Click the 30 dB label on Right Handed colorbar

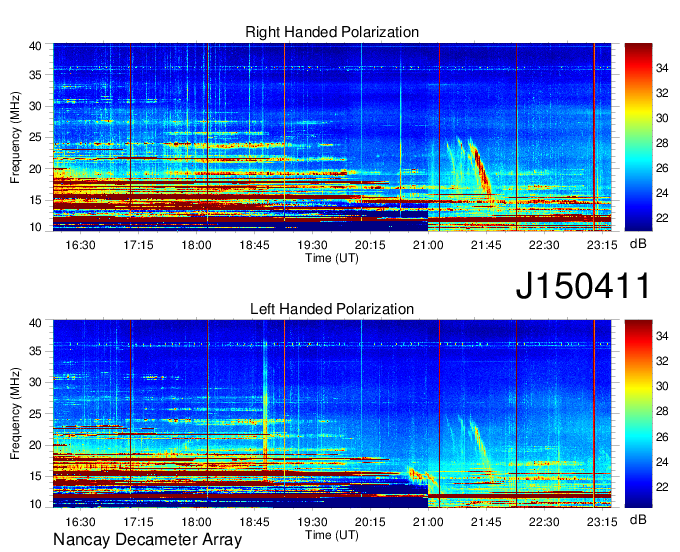tap(662, 118)
